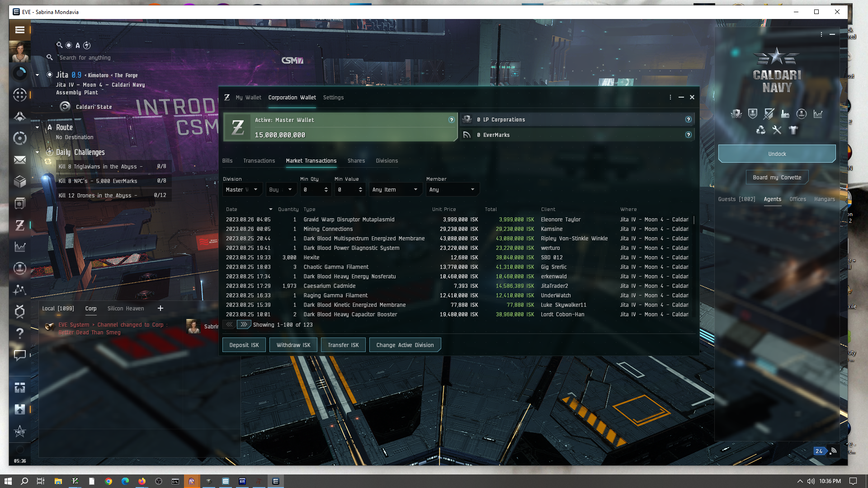
Task: Open the Member 'Any' dropdown
Action: coord(453,190)
